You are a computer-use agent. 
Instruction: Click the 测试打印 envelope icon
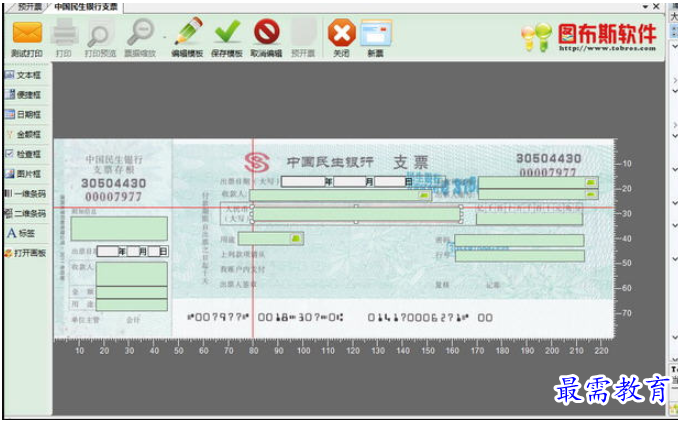[x=27, y=33]
